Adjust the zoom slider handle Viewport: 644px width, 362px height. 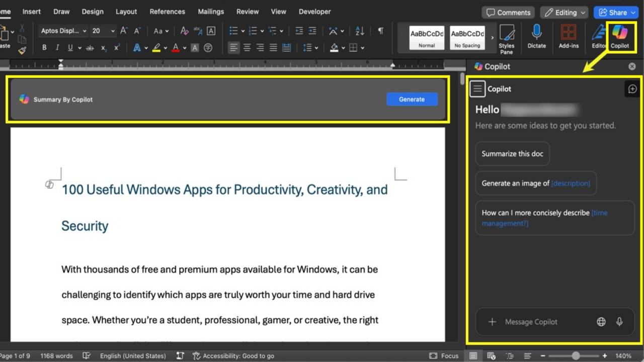(x=576, y=355)
